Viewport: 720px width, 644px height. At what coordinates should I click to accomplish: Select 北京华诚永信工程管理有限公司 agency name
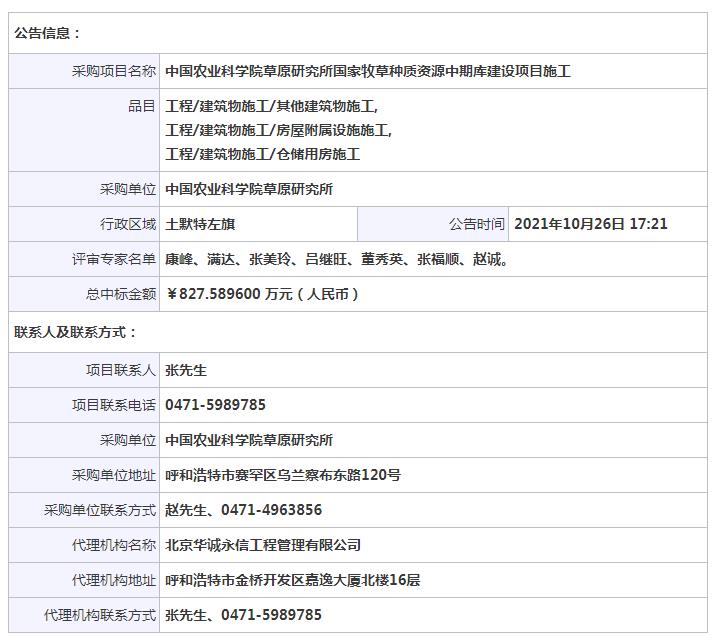[x=263, y=545]
